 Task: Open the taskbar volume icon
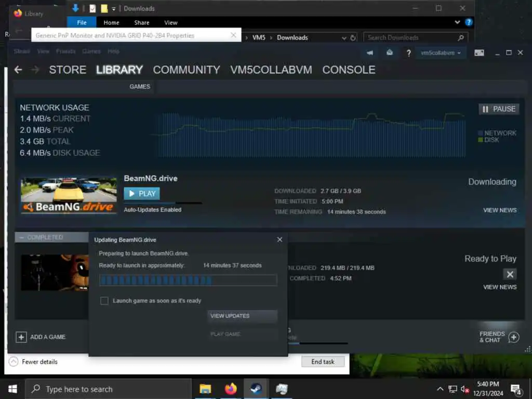(x=465, y=390)
